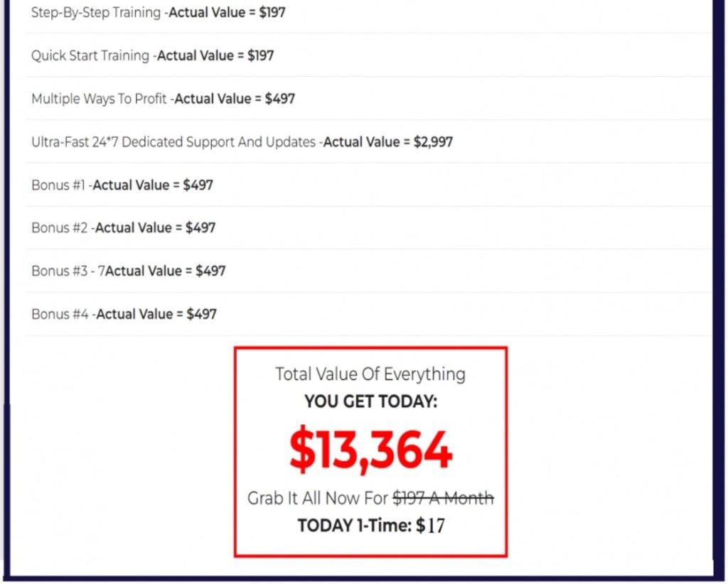Click Quick Start Training's $197 actual value
Image resolution: width=728 pixels, height=584 pixels.
coord(260,55)
